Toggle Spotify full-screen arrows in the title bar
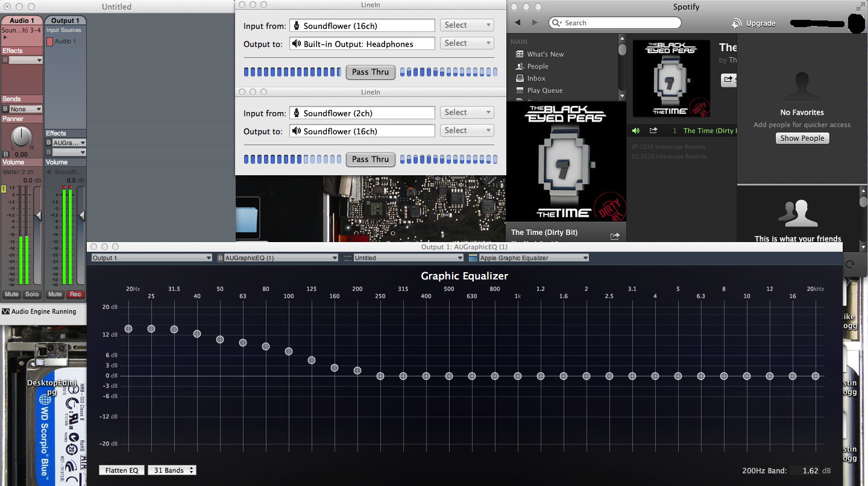Image resolution: width=868 pixels, height=486 pixels. (860, 7)
